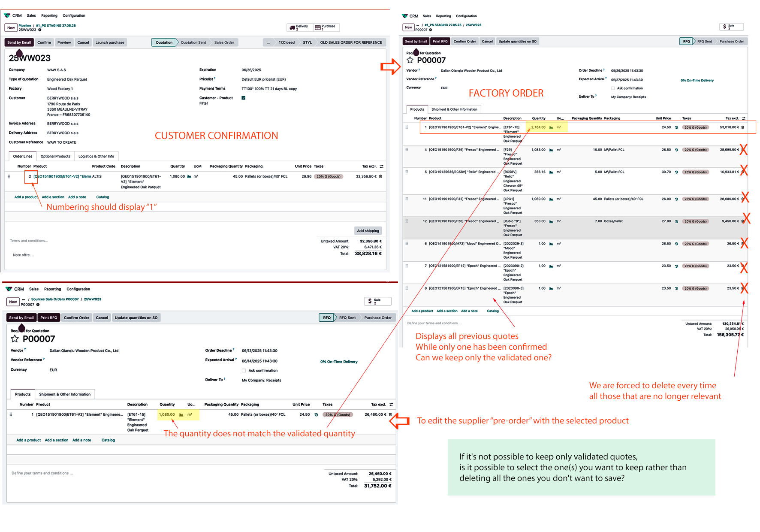
Task: Tick Ask confirmation below the 05/27/2025 arrival date
Action: tap(613, 88)
